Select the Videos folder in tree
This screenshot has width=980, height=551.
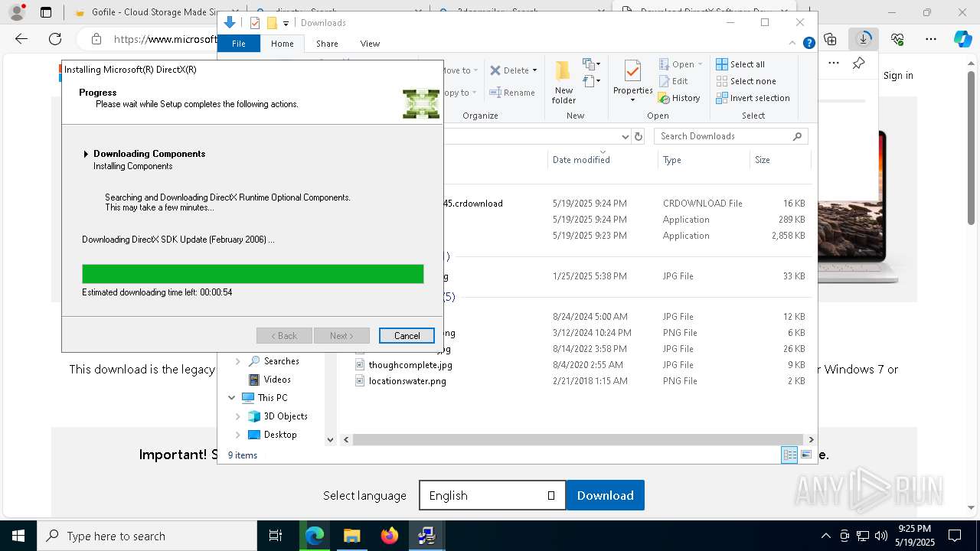pos(277,380)
